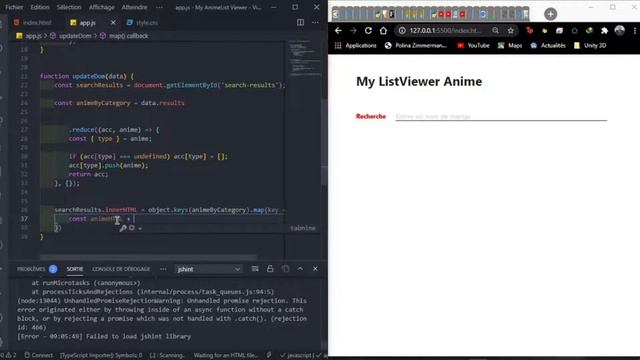Viewport: 640px width, 360px height.
Task: Toggle output scroll lock padlock
Action: 270,269
